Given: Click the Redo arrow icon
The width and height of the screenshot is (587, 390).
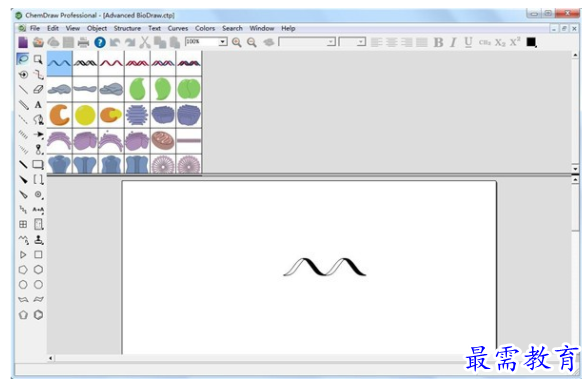Looking at the screenshot, I should pos(130,42).
